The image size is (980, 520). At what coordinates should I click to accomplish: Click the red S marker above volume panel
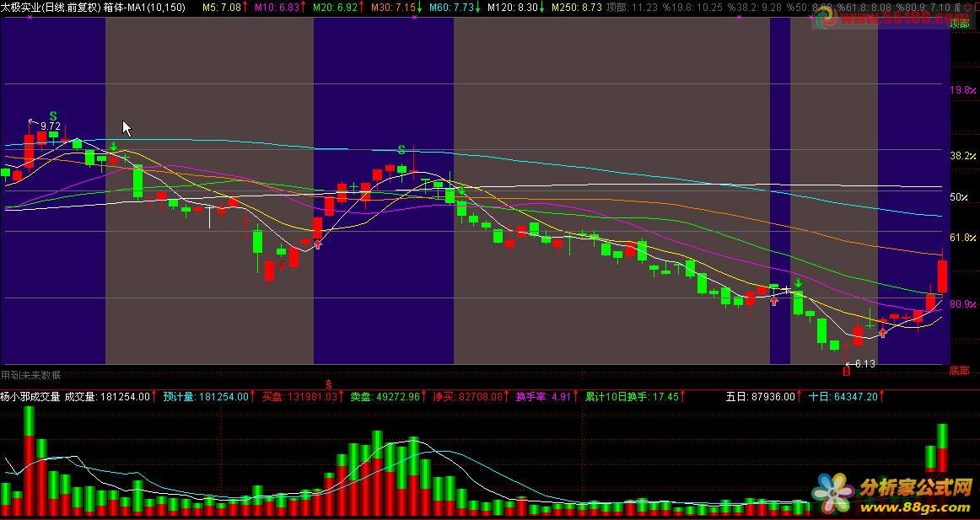coord(328,383)
